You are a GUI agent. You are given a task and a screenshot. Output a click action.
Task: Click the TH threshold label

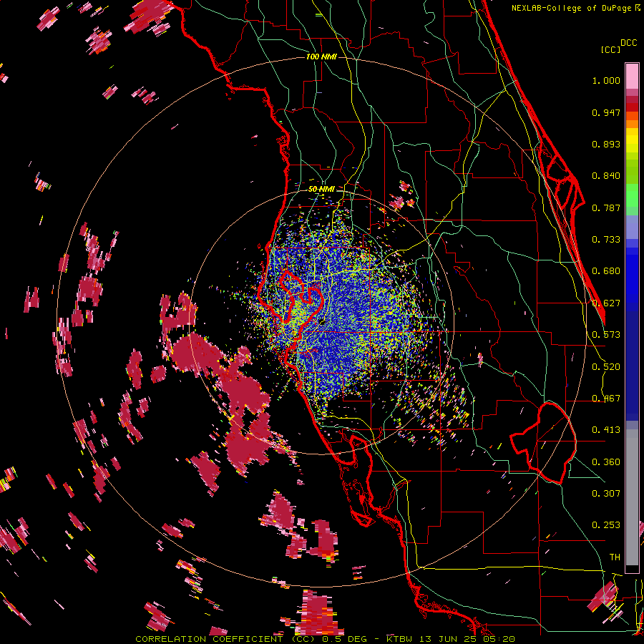615,557
